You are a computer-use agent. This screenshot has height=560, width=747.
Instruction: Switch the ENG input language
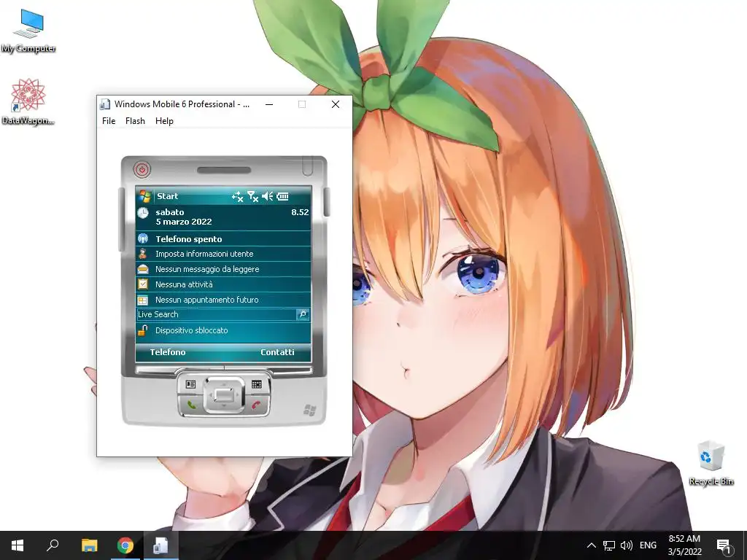point(648,545)
